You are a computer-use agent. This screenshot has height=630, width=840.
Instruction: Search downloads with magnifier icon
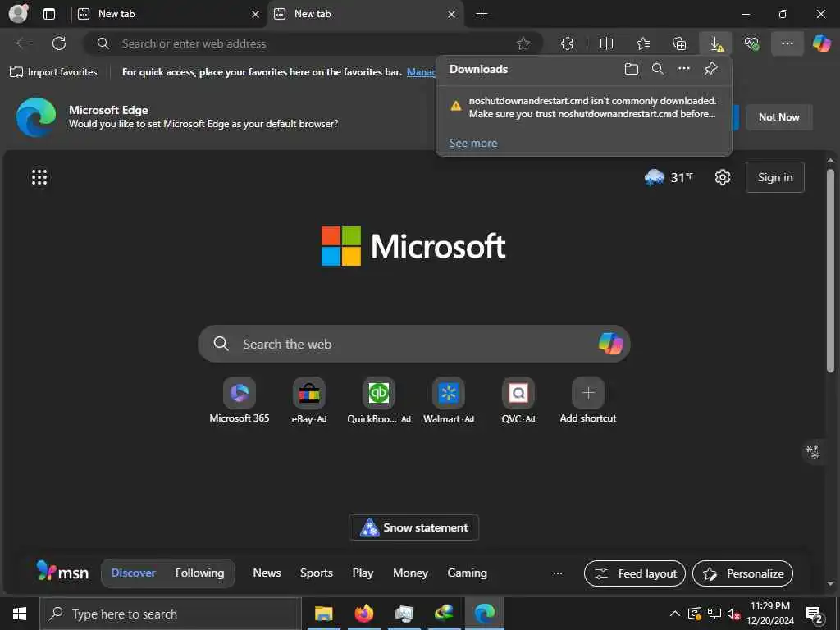[x=657, y=69]
